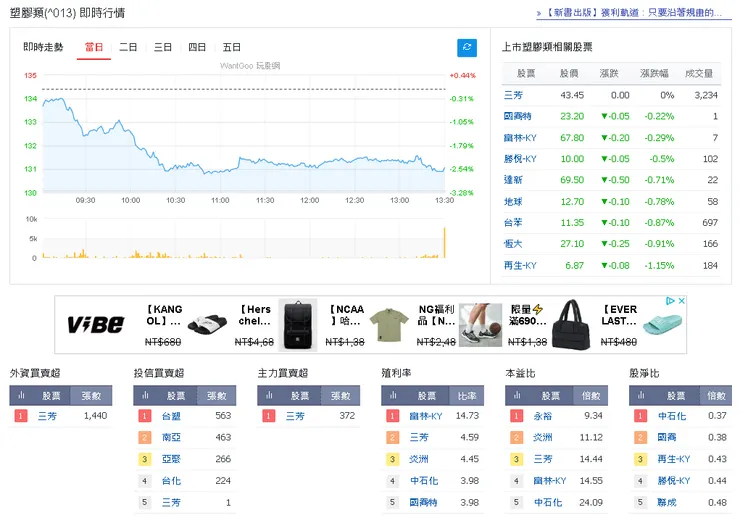
Task: Open 達新 stock link
Action: (x=513, y=180)
